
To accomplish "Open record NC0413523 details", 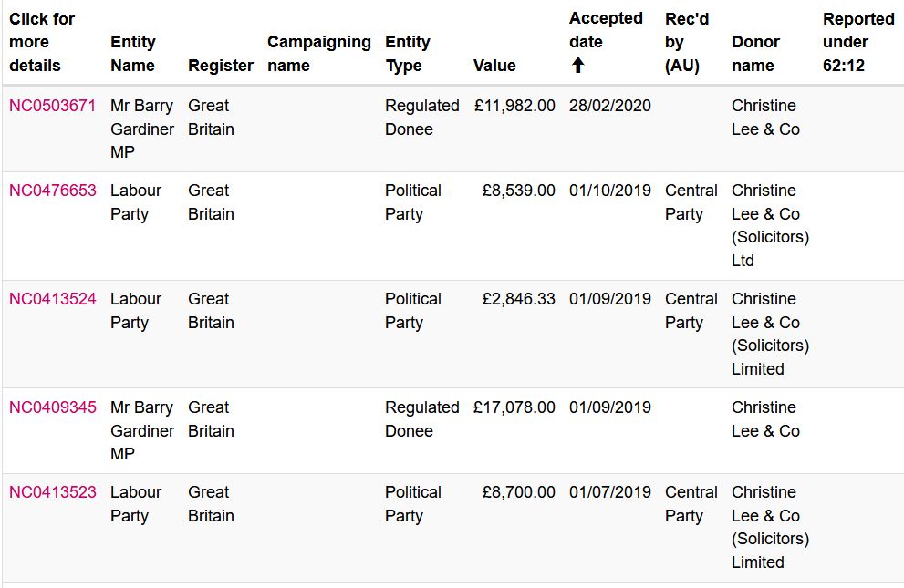I will point(53,492).
